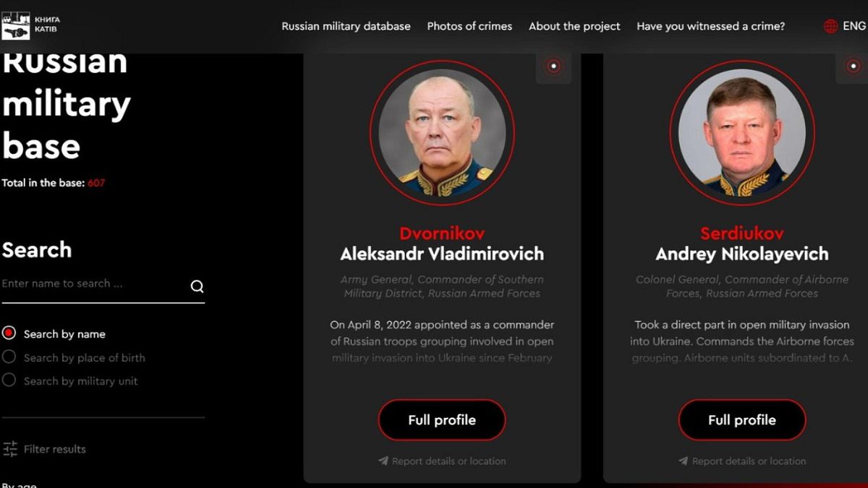Viewport: 868px width, 488px height.
Task: Go to About the project page
Action: point(574,26)
